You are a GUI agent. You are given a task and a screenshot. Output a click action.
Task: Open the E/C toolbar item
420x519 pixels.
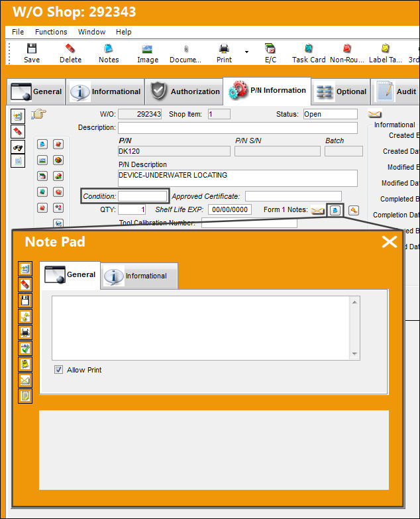coord(270,53)
